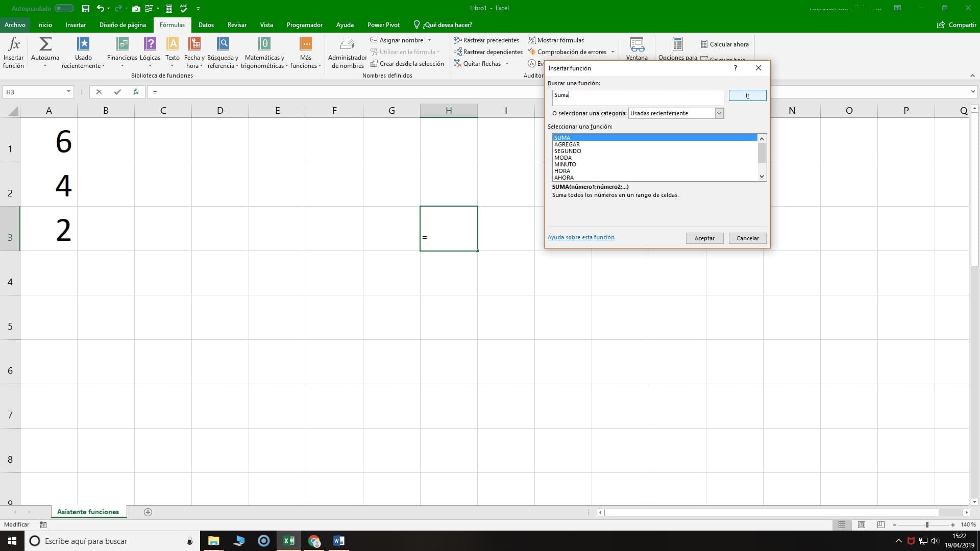Switch to the Power Pivot tab
Image resolution: width=980 pixels, height=551 pixels.
pos(383,24)
